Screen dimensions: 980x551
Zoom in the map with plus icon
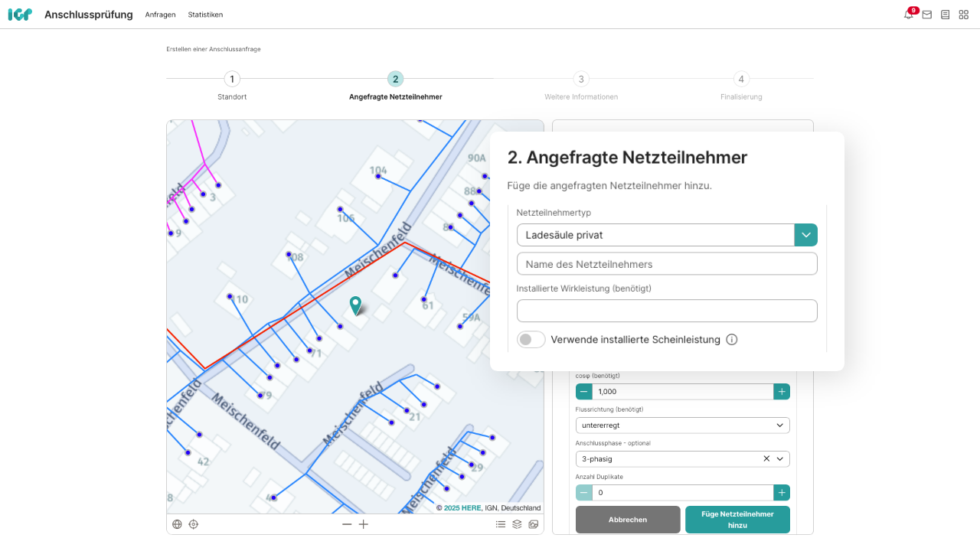tap(364, 524)
